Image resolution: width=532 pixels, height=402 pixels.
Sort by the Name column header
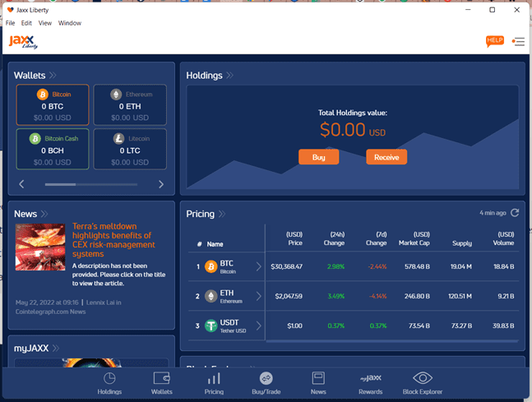pyautogui.click(x=215, y=244)
